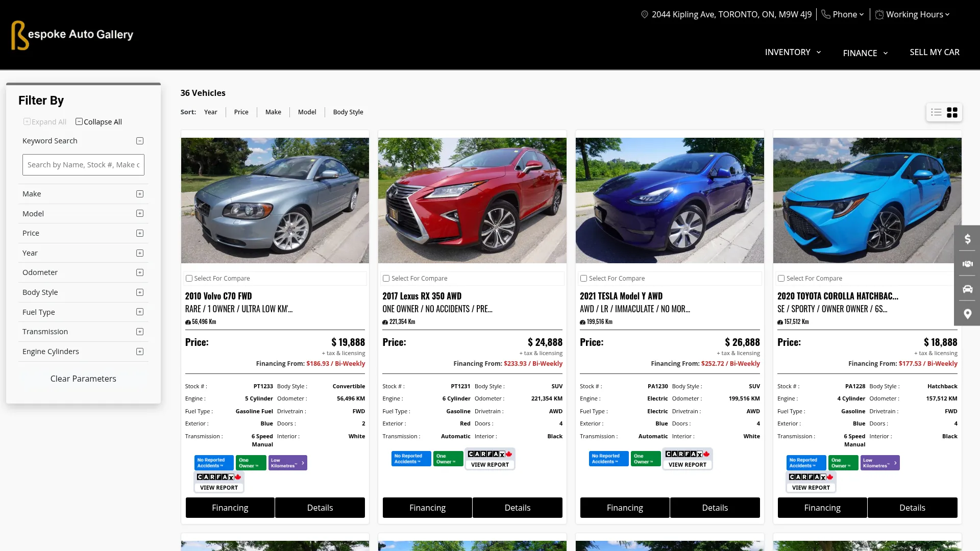980x551 pixels.
Task: Sort vehicles by Model
Action: point(307,112)
